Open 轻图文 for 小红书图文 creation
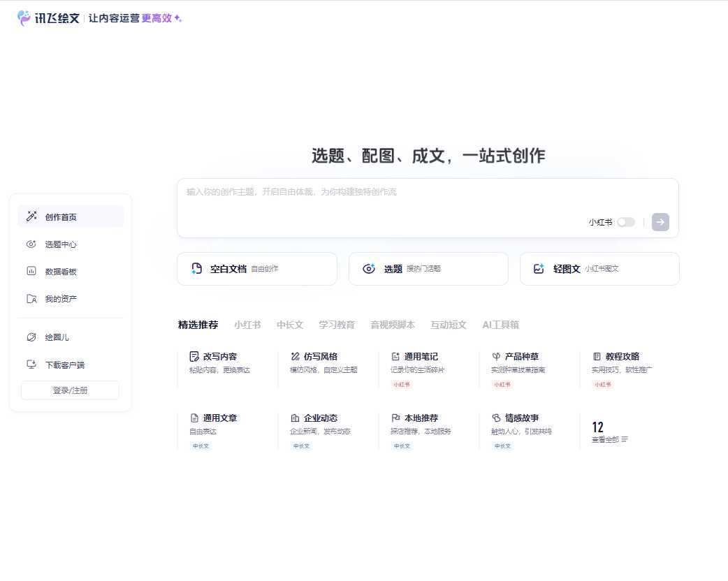The image size is (728, 581). 599,269
